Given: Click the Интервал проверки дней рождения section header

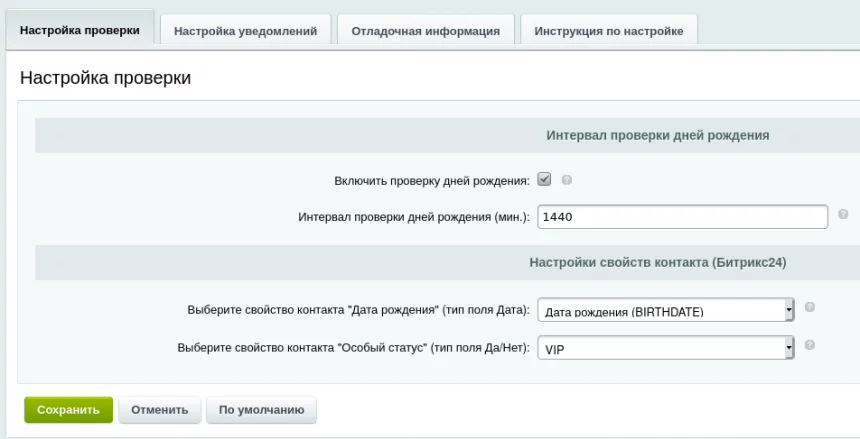Looking at the screenshot, I should (657, 135).
